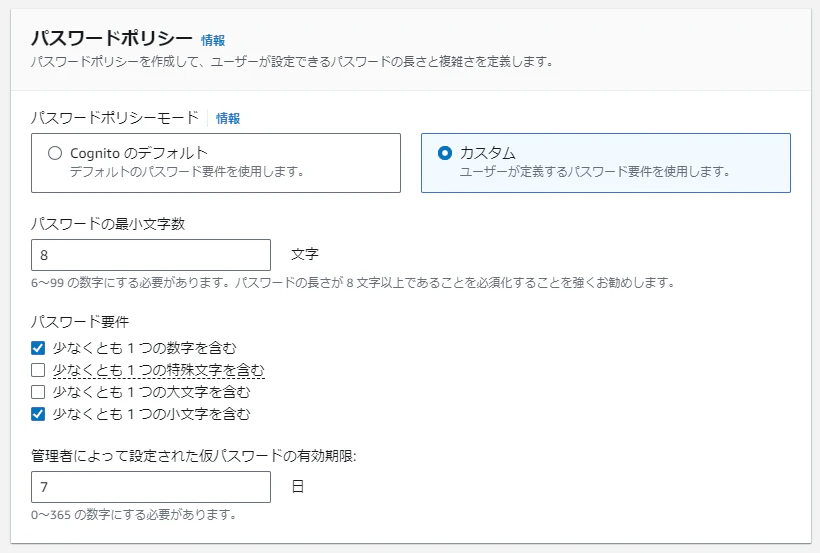The image size is (820, 553).
Task: Select the Cognito のデフォルト radio button
Action: [x=55, y=153]
